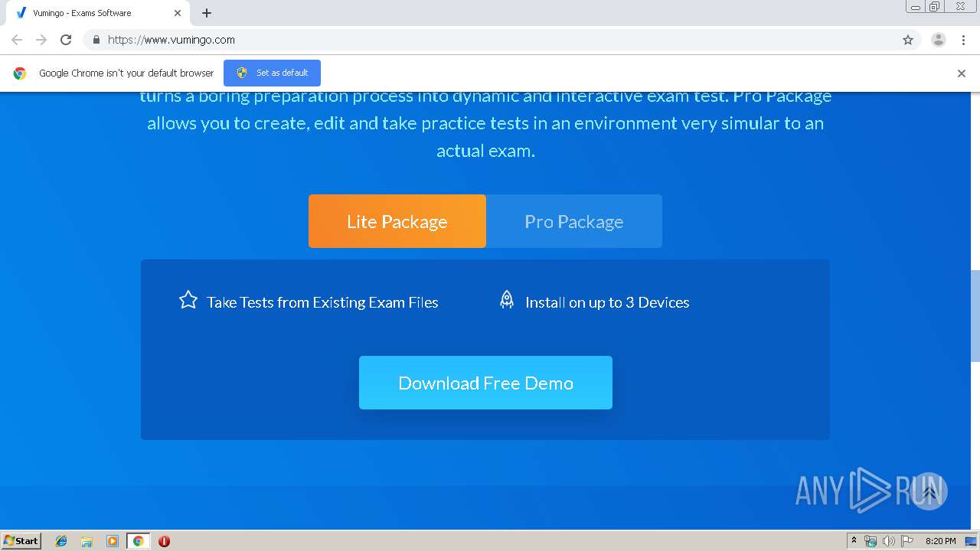The height and width of the screenshot is (551, 980).
Task: Open the red Opera taskbar icon
Action: [164, 541]
